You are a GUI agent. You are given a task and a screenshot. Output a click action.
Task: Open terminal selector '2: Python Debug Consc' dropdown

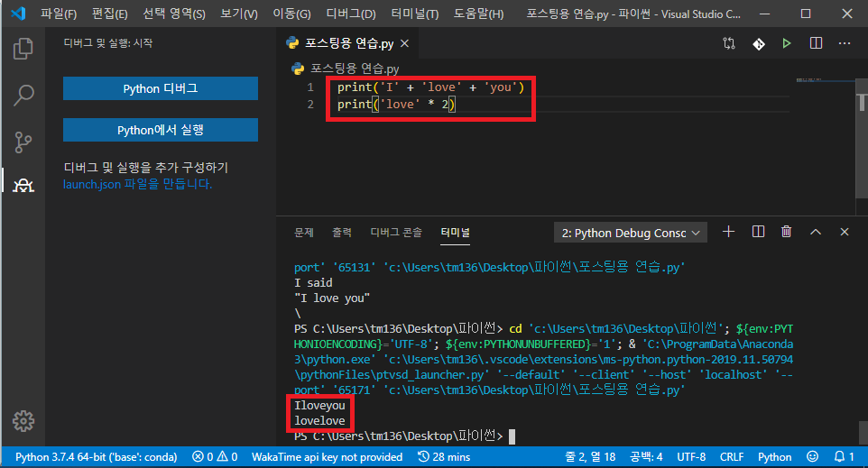pos(631,233)
